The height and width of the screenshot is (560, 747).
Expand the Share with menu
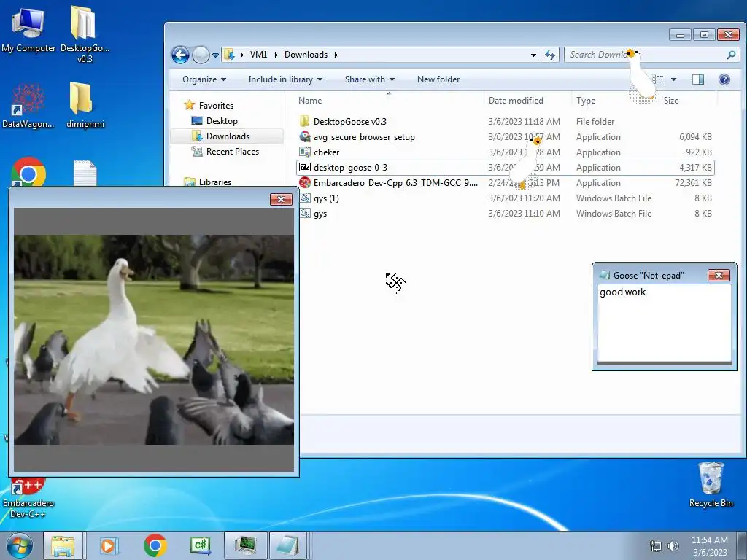pos(370,79)
